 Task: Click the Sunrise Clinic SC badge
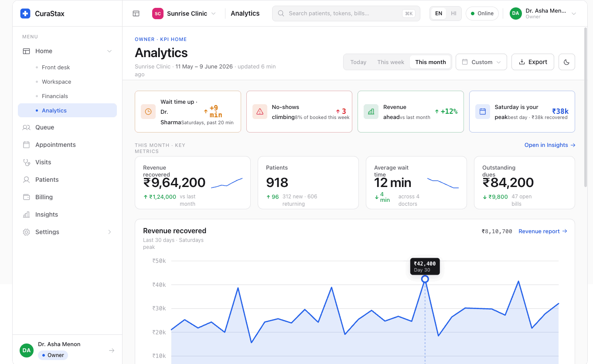pyautogui.click(x=158, y=14)
